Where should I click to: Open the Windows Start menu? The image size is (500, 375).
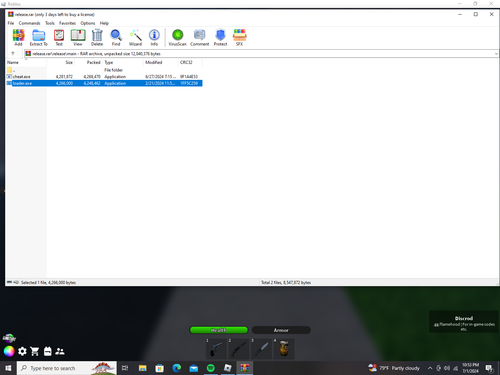[x=8, y=368]
